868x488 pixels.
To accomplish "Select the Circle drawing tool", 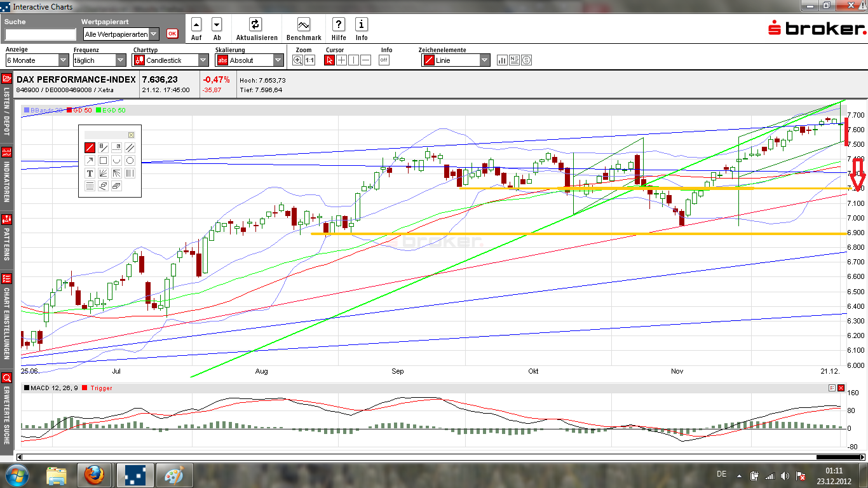I will 130,161.
